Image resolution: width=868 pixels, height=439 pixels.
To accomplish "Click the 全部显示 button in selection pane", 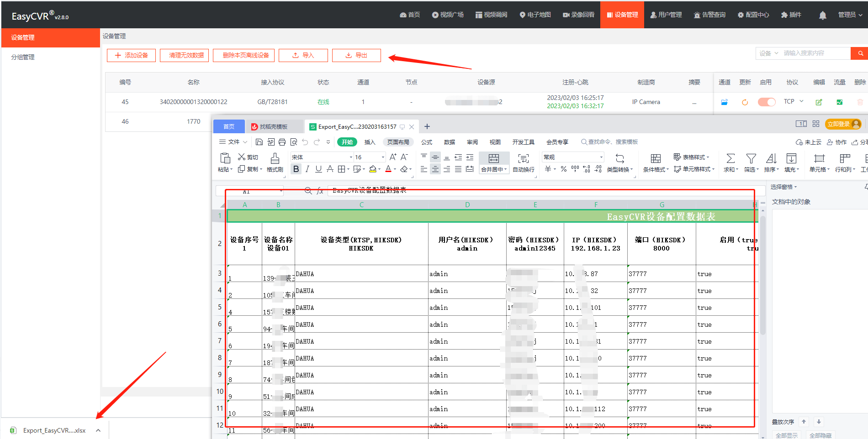I will [787, 435].
